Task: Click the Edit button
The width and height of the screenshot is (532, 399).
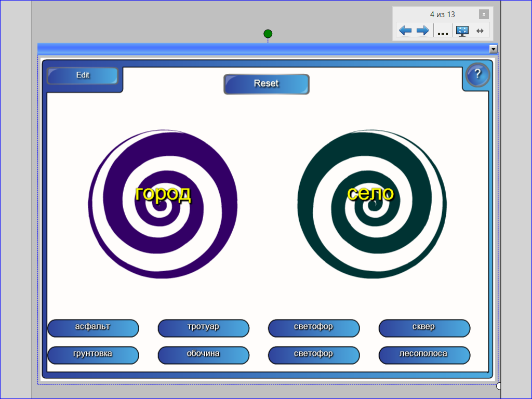Action: (83, 75)
